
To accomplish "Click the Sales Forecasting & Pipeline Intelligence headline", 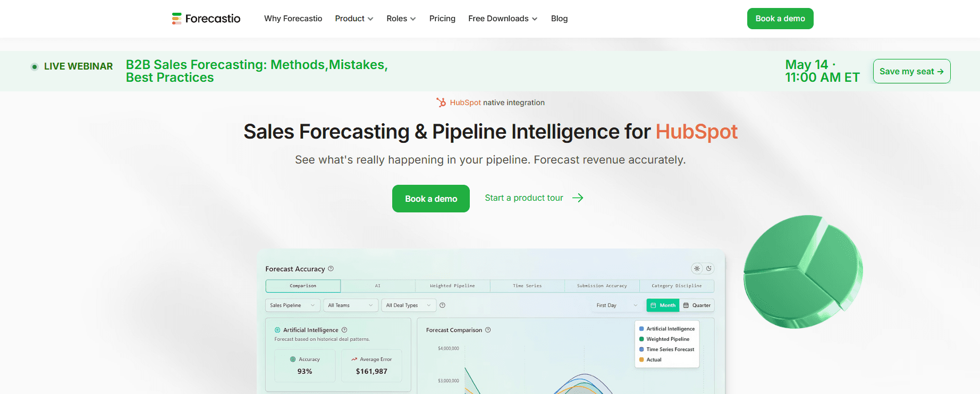I will [491, 132].
